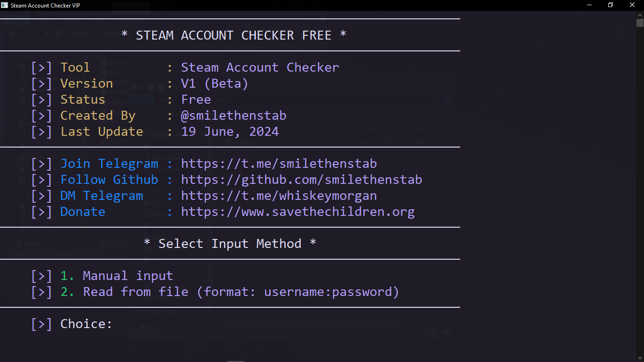The height and width of the screenshot is (362, 644).
Task: Click the [>] marker beside Version
Action: tap(41, 83)
